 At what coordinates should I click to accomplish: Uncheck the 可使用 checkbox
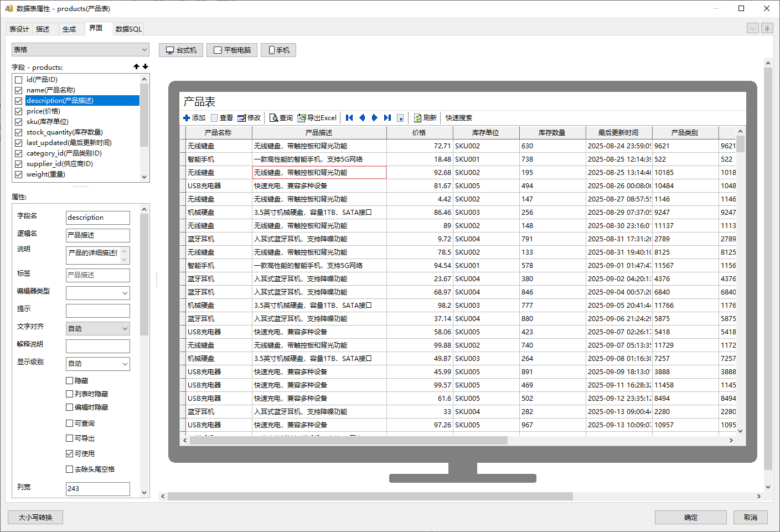click(70, 454)
